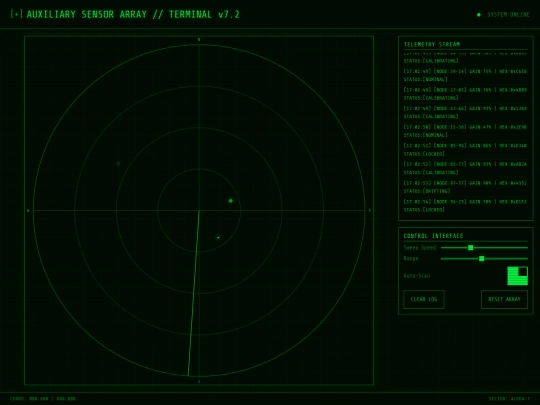Click the CONTROL INTERFACE panel heading

point(433,236)
